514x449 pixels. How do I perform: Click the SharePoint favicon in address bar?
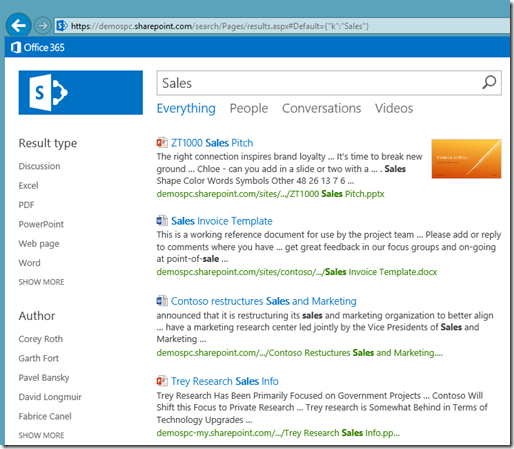pyautogui.click(x=62, y=26)
